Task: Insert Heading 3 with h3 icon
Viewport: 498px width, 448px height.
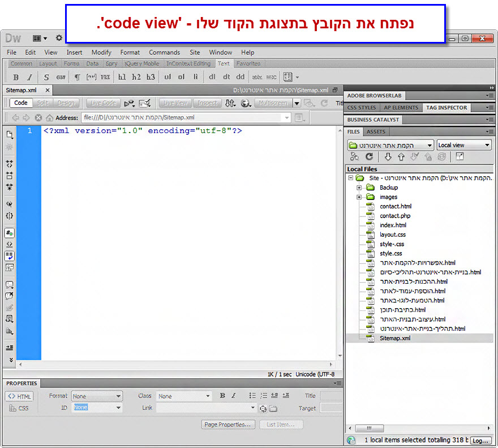Action: 151,77
